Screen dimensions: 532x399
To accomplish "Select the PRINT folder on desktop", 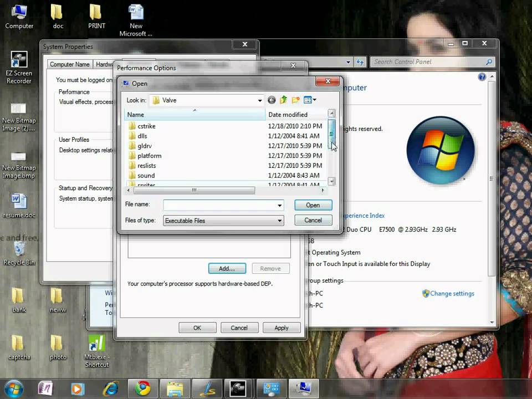I will point(96,17).
